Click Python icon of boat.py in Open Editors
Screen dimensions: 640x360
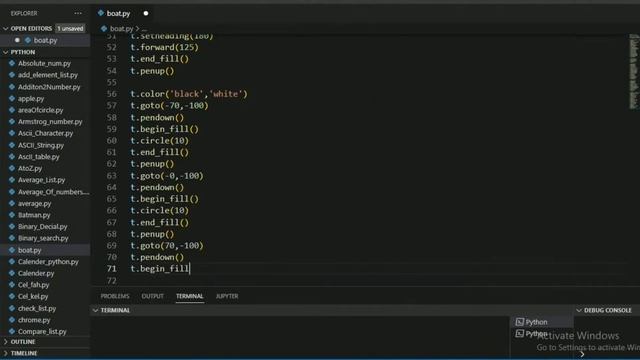pyautogui.click(x=28, y=40)
